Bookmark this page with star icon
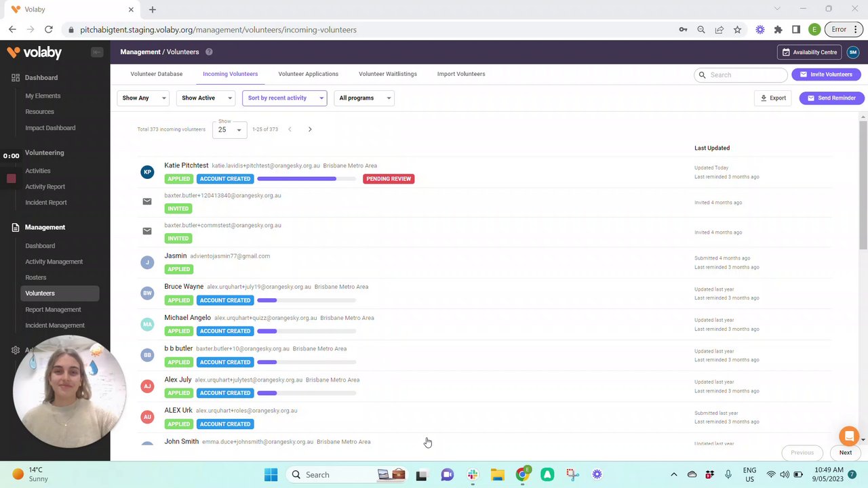 point(737,30)
